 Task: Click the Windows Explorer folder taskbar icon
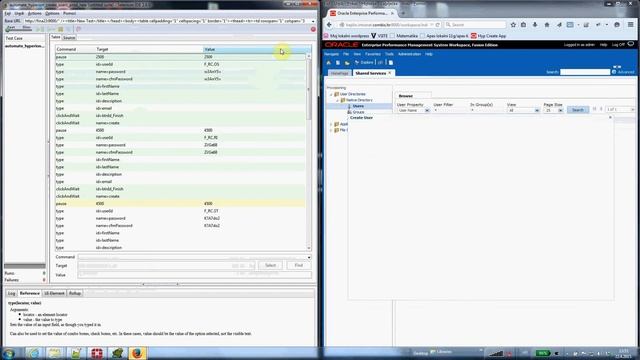(x=54, y=353)
